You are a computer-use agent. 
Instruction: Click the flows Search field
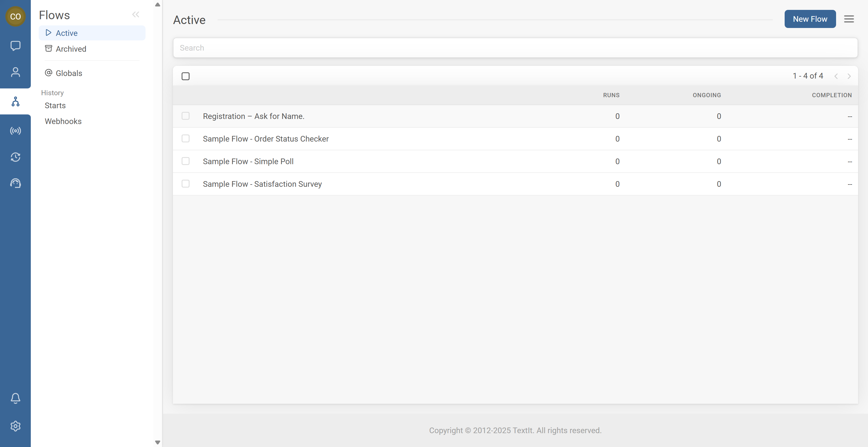pos(515,48)
